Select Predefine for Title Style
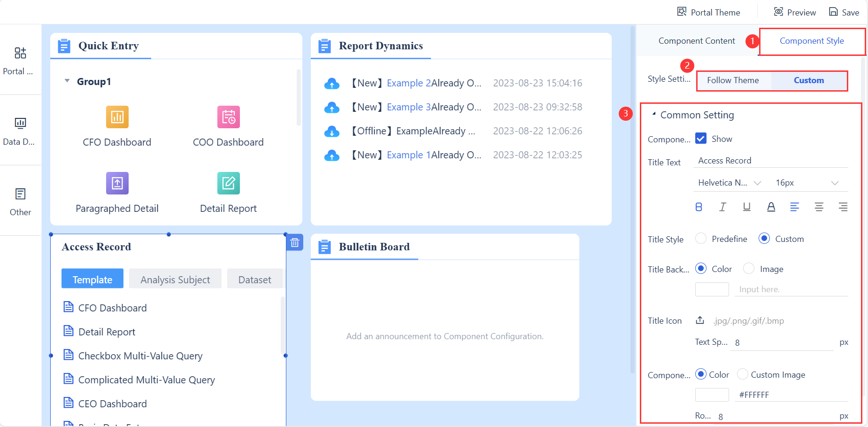The width and height of the screenshot is (868, 427). 700,238
